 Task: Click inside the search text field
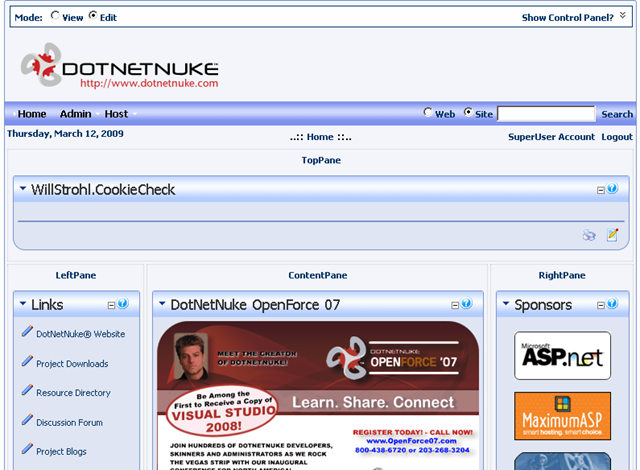546,113
